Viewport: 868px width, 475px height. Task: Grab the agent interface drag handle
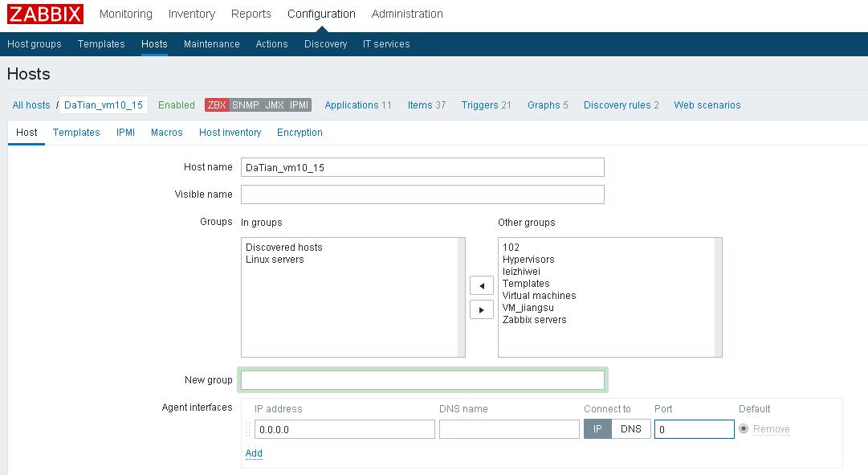[248, 429]
